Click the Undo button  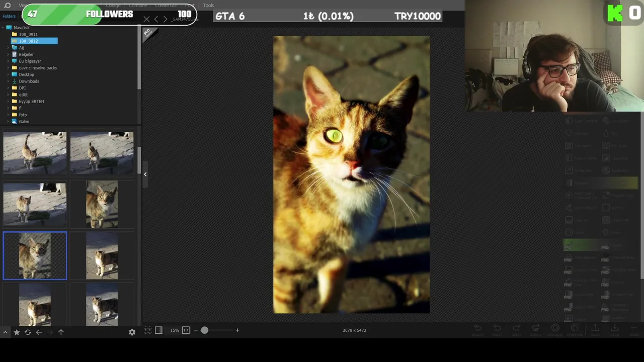pos(497,330)
